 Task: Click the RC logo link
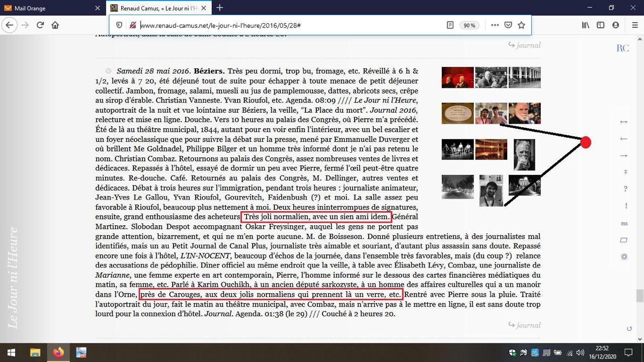coord(623,48)
